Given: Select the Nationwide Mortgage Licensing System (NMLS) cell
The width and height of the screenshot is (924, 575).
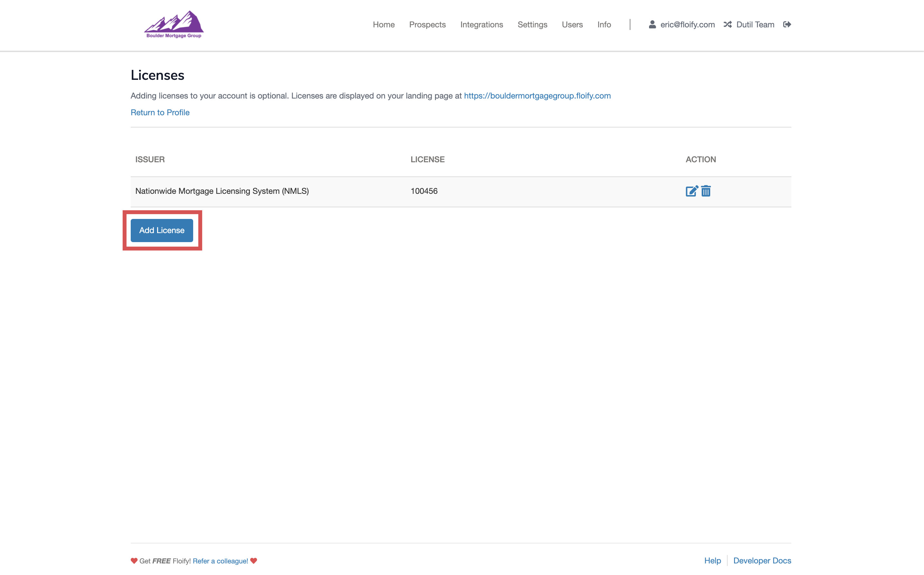Looking at the screenshot, I should click(x=222, y=191).
